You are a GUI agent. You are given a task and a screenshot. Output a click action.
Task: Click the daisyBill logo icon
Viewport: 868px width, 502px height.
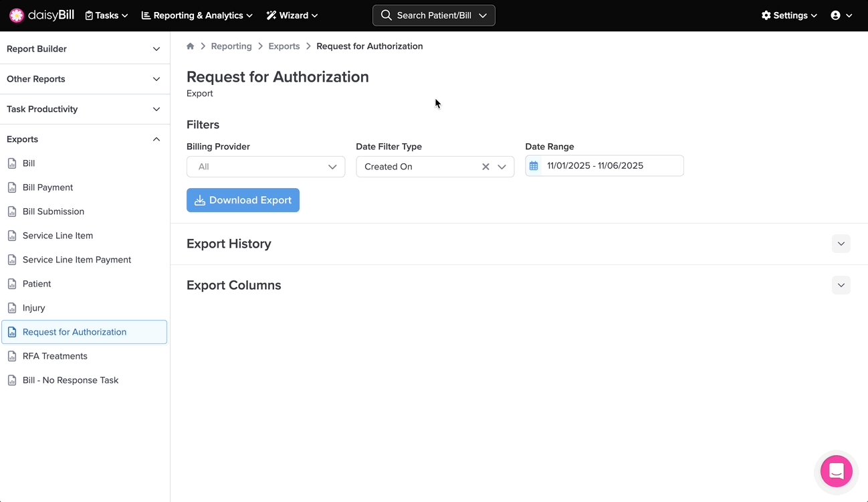coord(17,15)
